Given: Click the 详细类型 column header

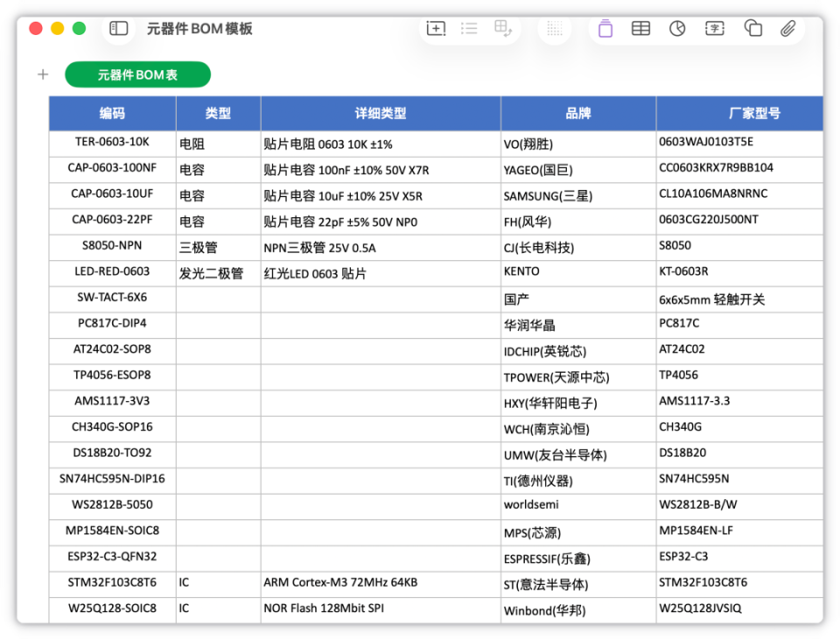Looking at the screenshot, I should tap(381, 114).
